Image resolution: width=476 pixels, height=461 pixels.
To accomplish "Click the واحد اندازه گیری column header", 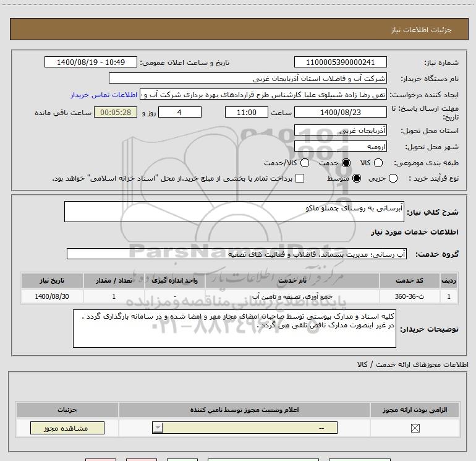I will coord(174,280).
